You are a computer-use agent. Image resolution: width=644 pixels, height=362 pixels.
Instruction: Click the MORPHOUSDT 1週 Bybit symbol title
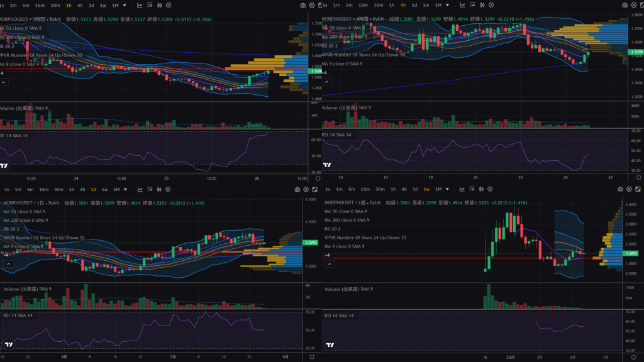click(352, 202)
